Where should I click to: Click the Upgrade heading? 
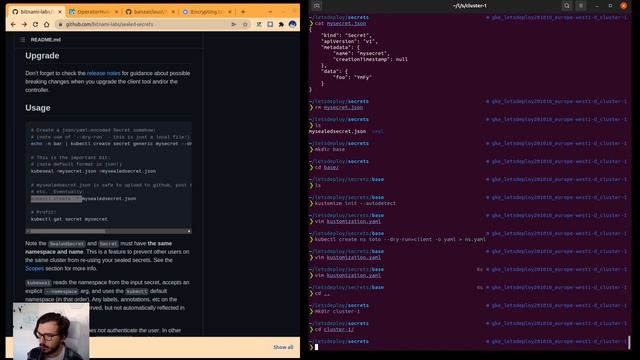[x=42, y=56]
